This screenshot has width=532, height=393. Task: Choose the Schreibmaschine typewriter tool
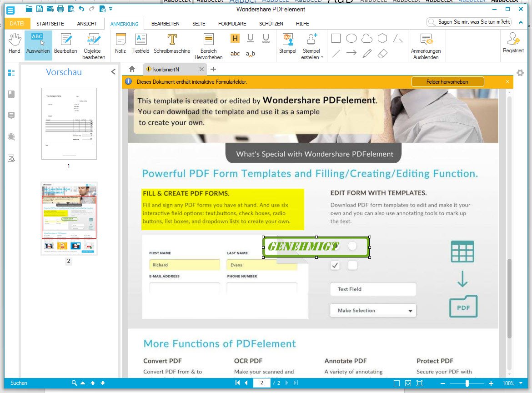click(x=172, y=44)
